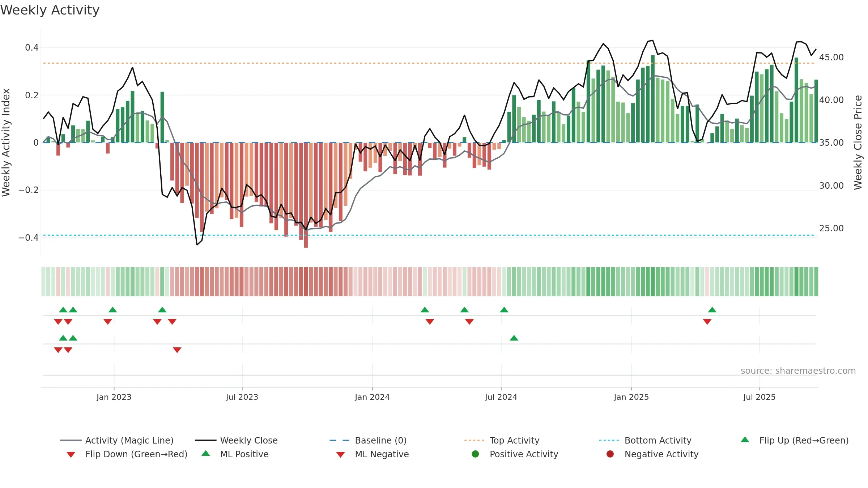Image resolution: width=868 pixels, height=488 pixels.
Task: Click the ML Positive marker after Jul 2024
Action: pyautogui.click(x=514, y=338)
